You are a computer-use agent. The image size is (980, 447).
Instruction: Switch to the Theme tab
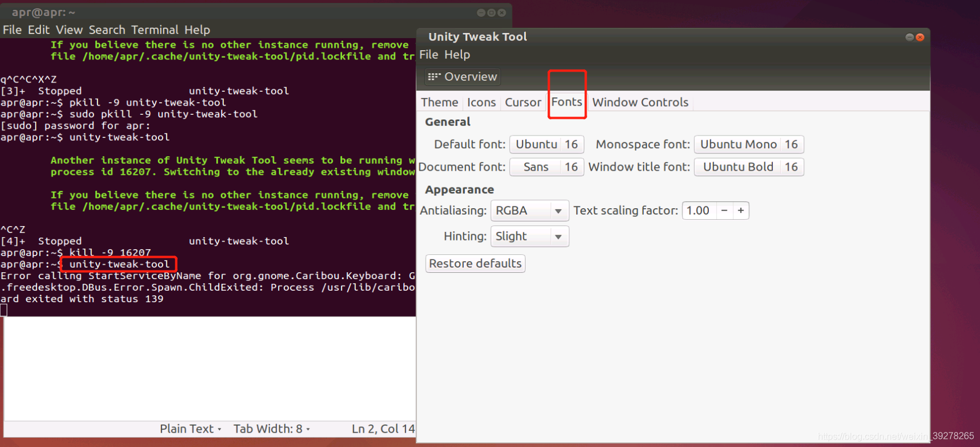point(440,102)
